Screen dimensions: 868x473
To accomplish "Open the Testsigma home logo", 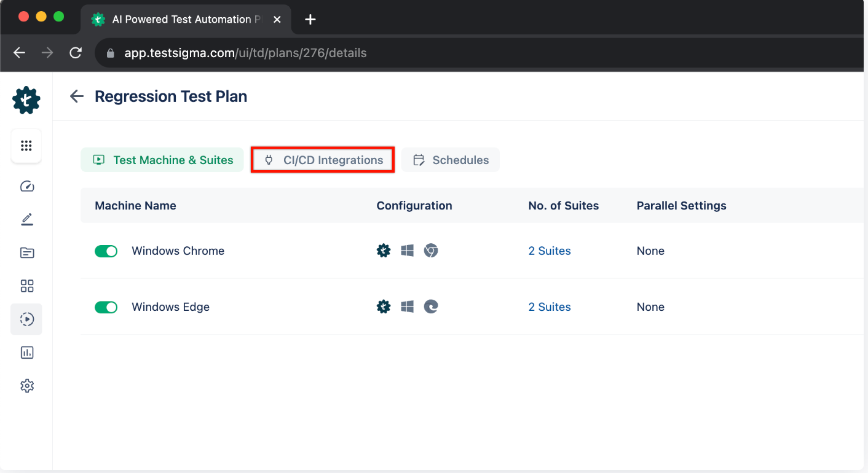I will pos(26,100).
